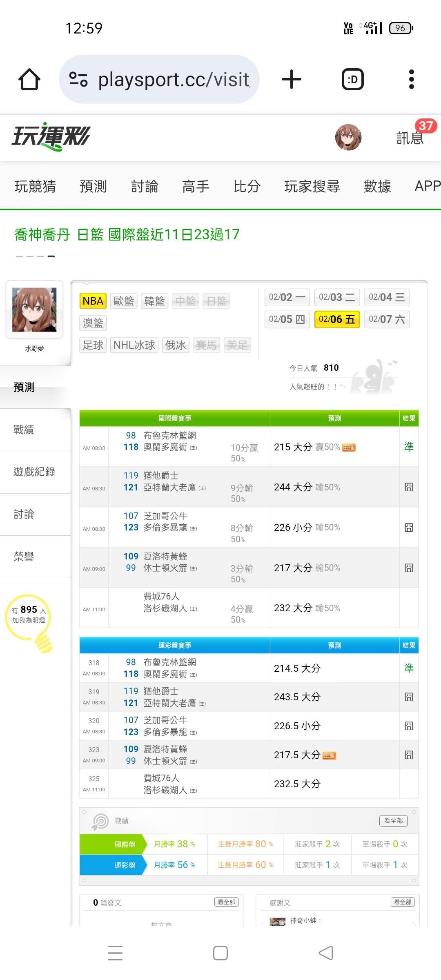Screen dimensions: 441x980
Task: Click 226 小分 prediction in 國際盤 table
Action: 293,528
